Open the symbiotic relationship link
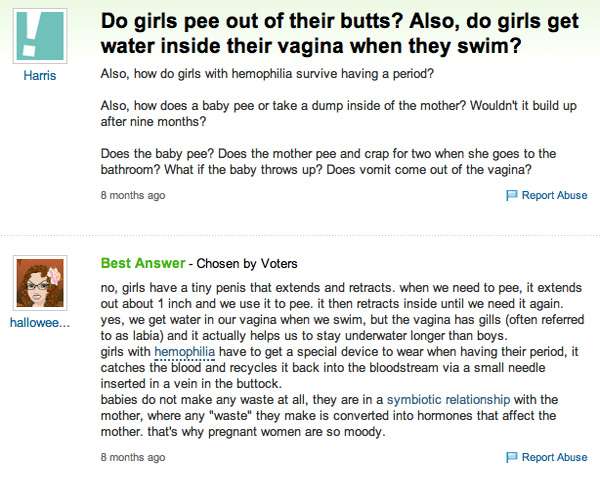Image resolution: width=600 pixels, height=478 pixels. (x=449, y=400)
